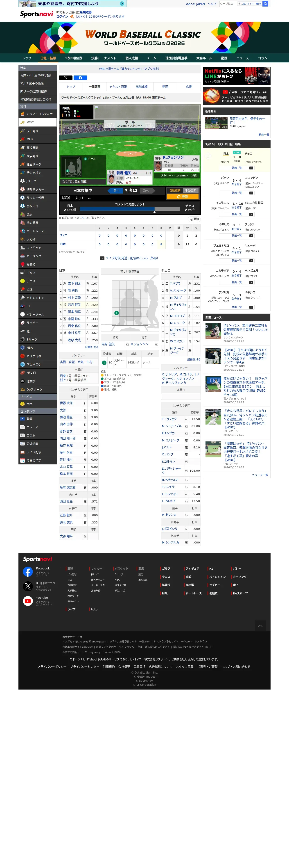Screen dimensions: 289x868
Task: Click the footer X (旧Twitter) icon
Action: [x=28, y=586]
